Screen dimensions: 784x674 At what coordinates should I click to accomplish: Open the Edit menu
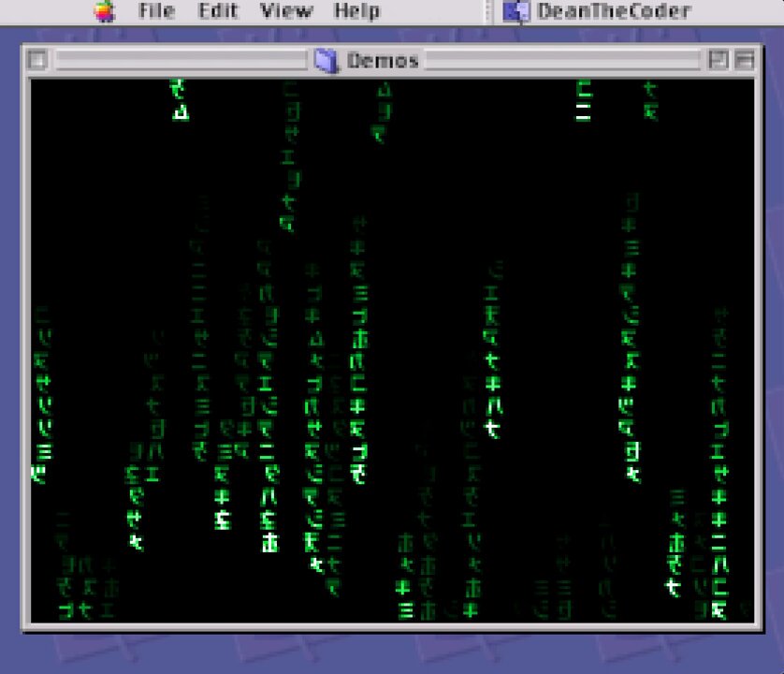pyautogui.click(x=217, y=10)
